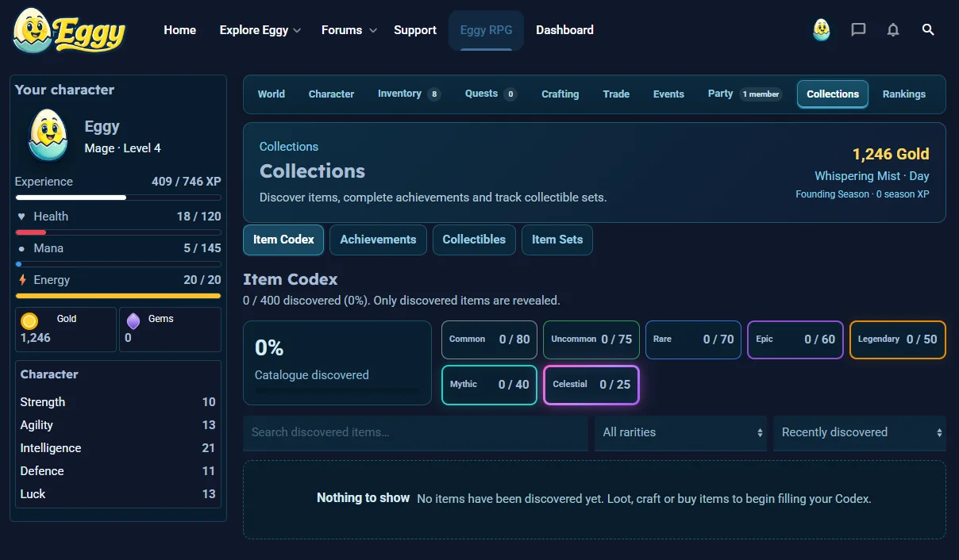Screen dimensions: 959x560
Task: Expand the Forums dropdown
Action: 349,30
